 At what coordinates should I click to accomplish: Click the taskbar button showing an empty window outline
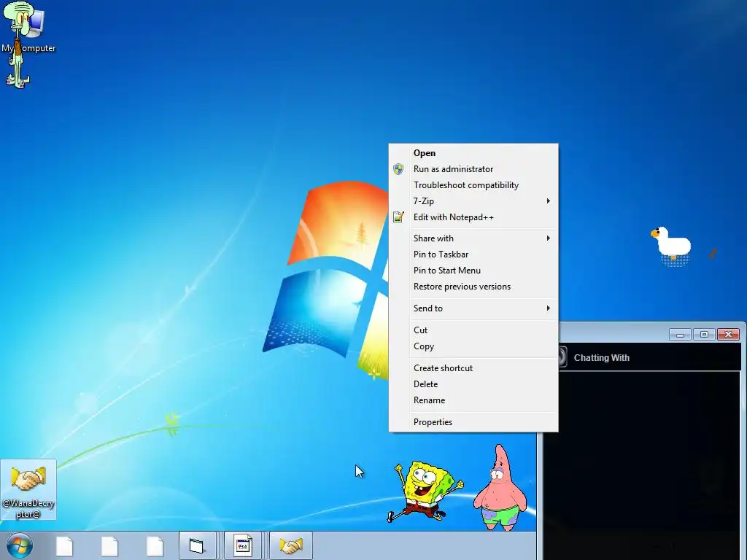point(198,545)
